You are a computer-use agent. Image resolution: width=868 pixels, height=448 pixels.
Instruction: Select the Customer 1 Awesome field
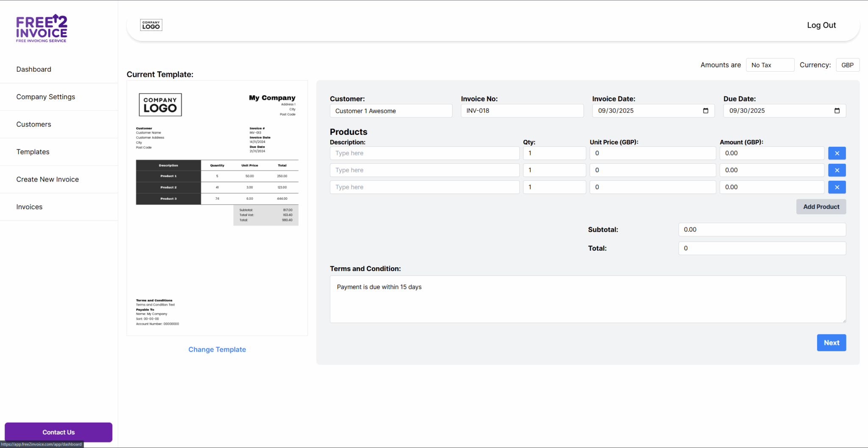391,110
